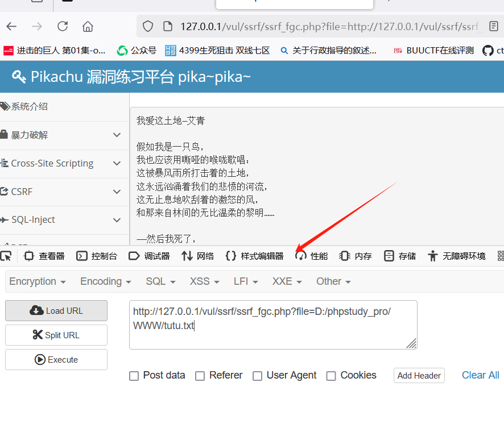This screenshot has width=504, height=432.
Task: Expand the 暴力破解 sidebar section
Action: coord(64,135)
